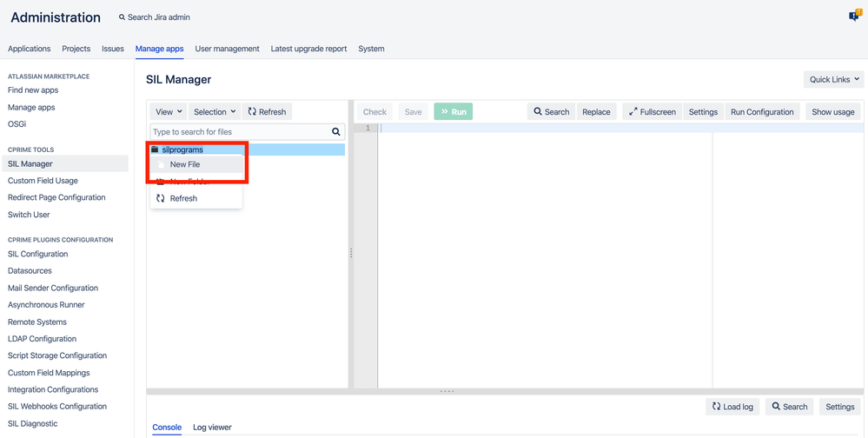Choose New File from context menu
The height and width of the screenshot is (438, 868).
pos(196,164)
